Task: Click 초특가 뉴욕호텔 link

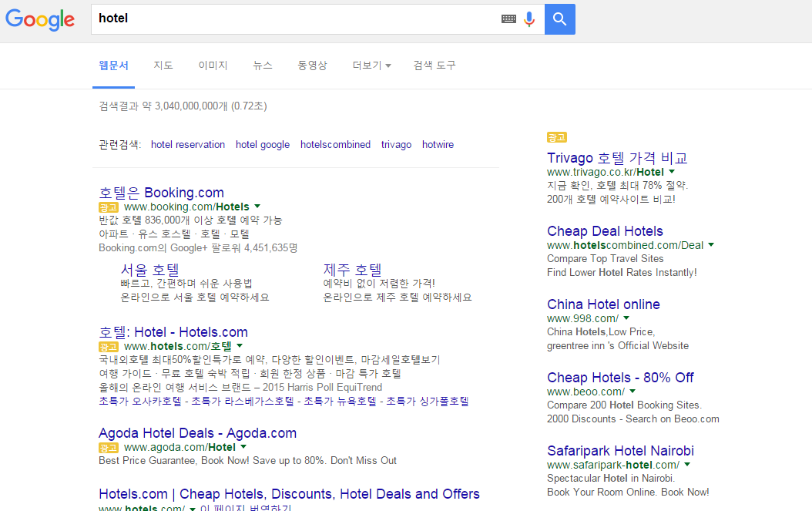Action: pyautogui.click(x=340, y=401)
